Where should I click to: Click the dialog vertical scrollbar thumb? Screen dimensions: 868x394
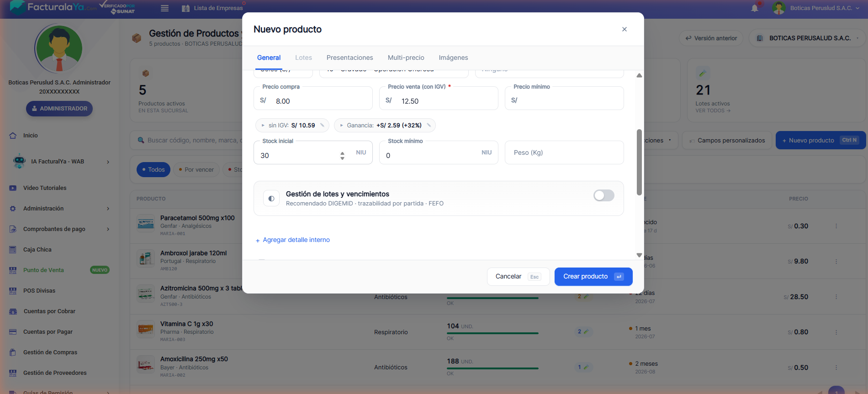pos(639,162)
